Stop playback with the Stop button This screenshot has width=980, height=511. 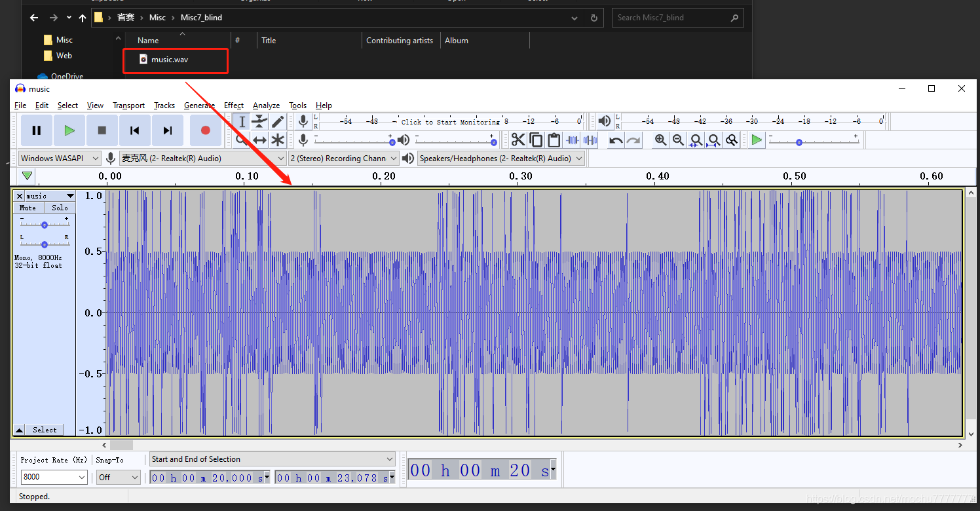[x=102, y=130]
